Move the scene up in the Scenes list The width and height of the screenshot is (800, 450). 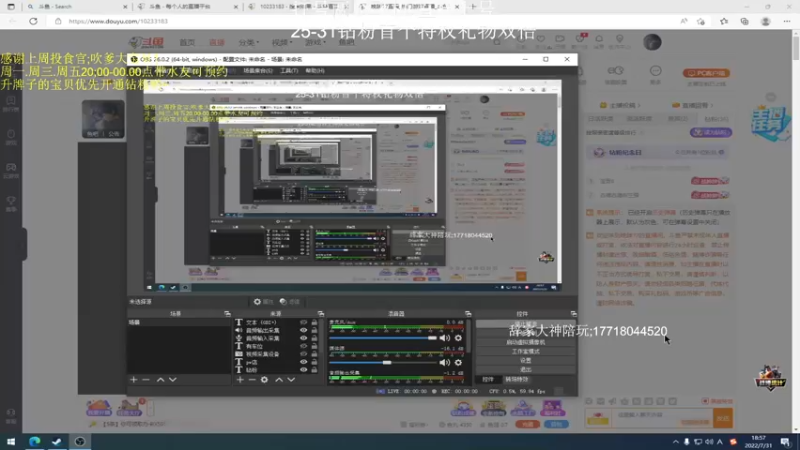[x=160, y=380]
